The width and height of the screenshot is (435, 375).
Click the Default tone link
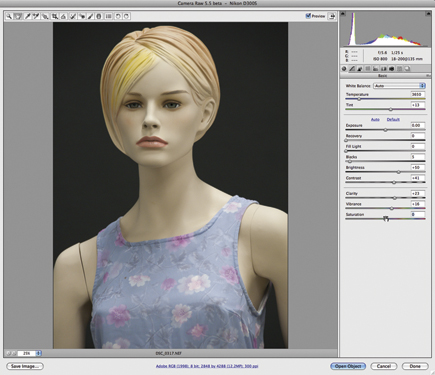[x=393, y=119]
